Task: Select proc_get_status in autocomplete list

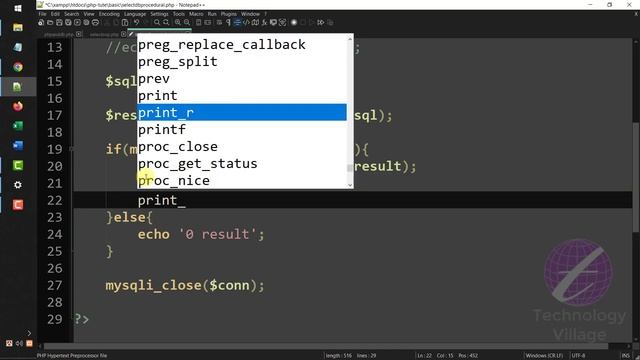Action: 242,164
